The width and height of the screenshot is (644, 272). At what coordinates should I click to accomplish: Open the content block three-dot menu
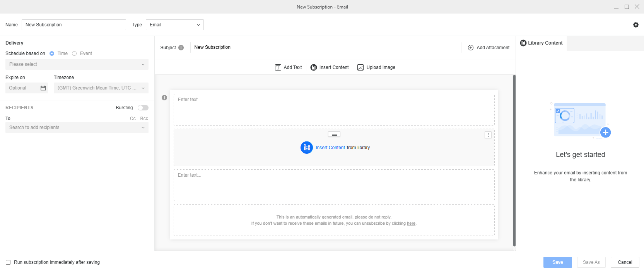click(488, 135)
